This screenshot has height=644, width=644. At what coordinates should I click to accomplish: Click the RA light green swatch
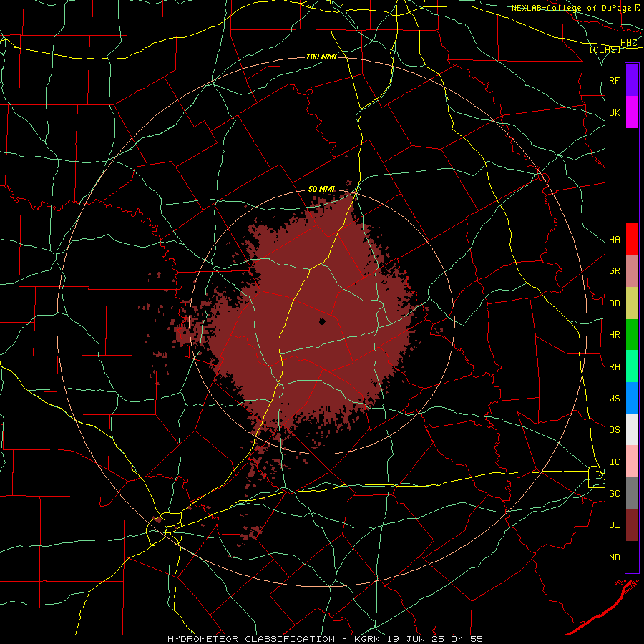click(x=632, y=366)
